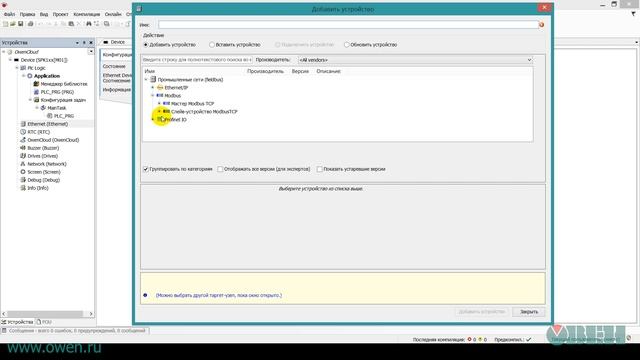Image resolution: width=640 pixels, height=360 pixels.
Task: Click the Device (SPK1xx) node icon
Action: pos(17,60)
